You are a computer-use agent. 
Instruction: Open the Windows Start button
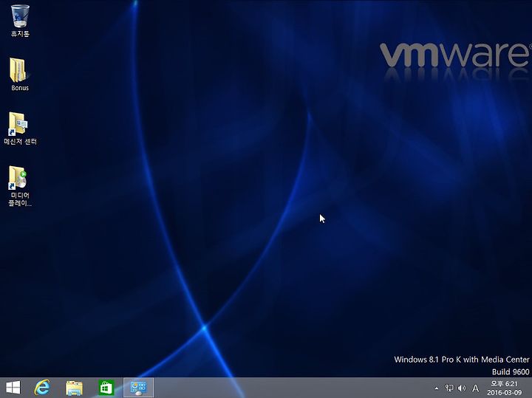tap(13, 388)
